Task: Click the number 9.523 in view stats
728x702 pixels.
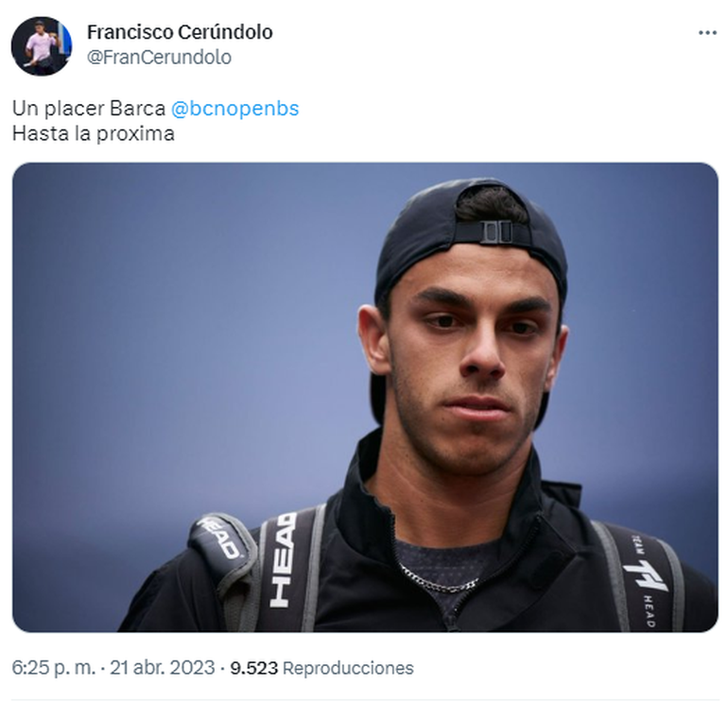Action: (x=254, y=668)
